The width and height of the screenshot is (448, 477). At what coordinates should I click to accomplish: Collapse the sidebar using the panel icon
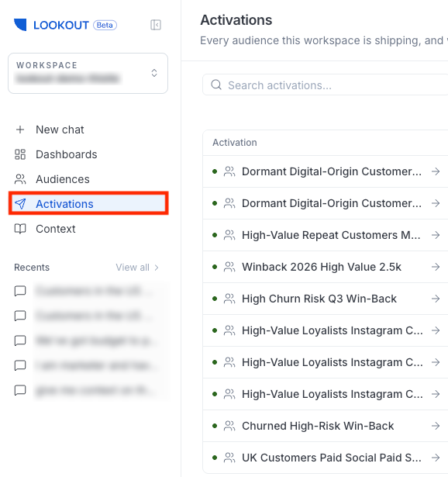pos(156,25)
